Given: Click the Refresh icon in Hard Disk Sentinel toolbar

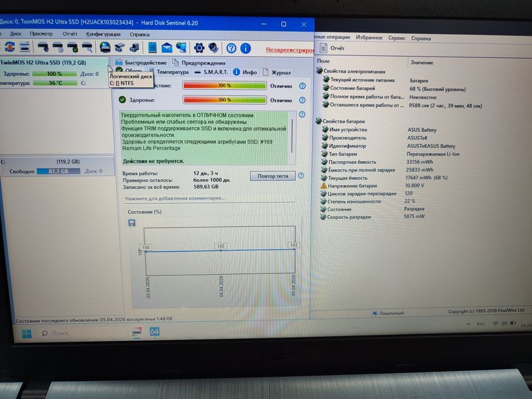Looking at the screenshot, I should pos(10,47).
